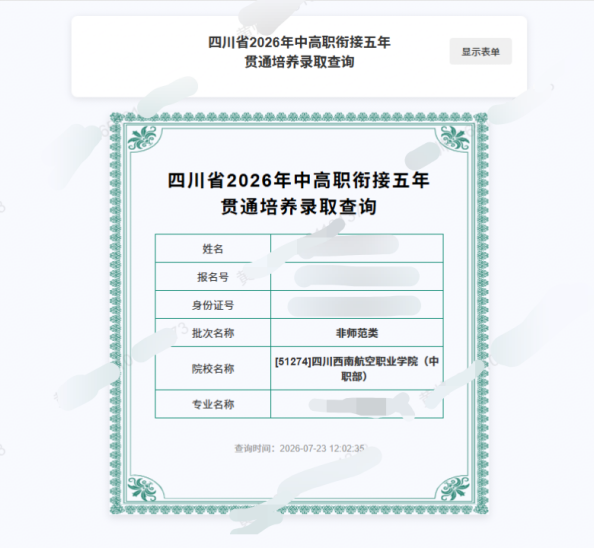The width and height of the screenshot is (594, 549).
Task: Click the 四川西南航空职业学院 school name text
Action: pos(364,361)
